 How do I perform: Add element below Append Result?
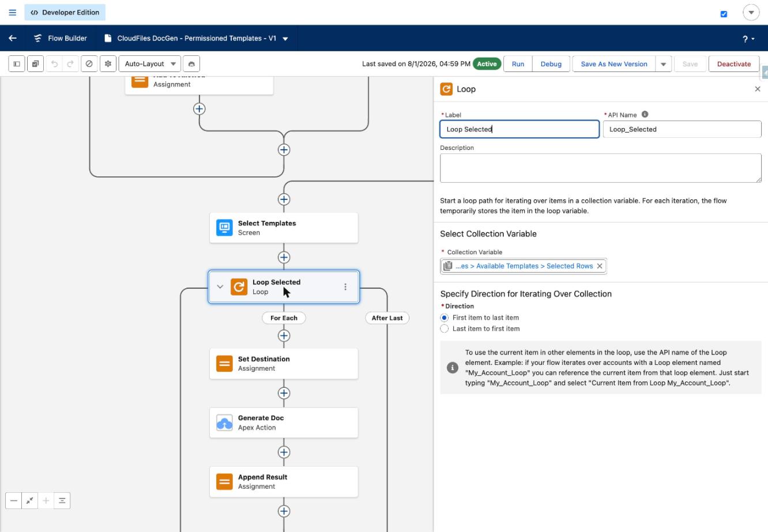click(x=284, y=511)
